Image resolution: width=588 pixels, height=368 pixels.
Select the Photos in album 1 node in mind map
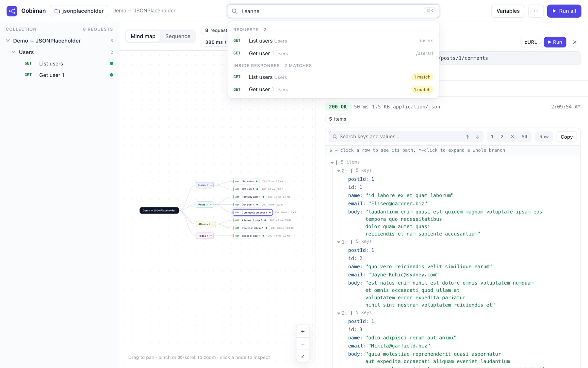251,228
